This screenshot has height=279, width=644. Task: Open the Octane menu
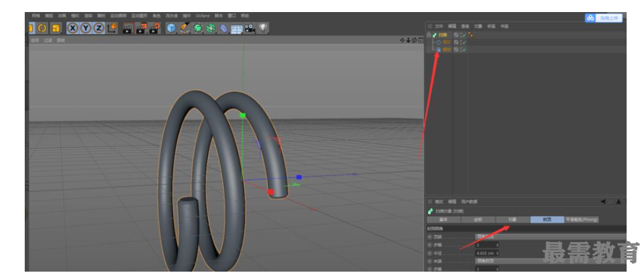click(203, 15)
